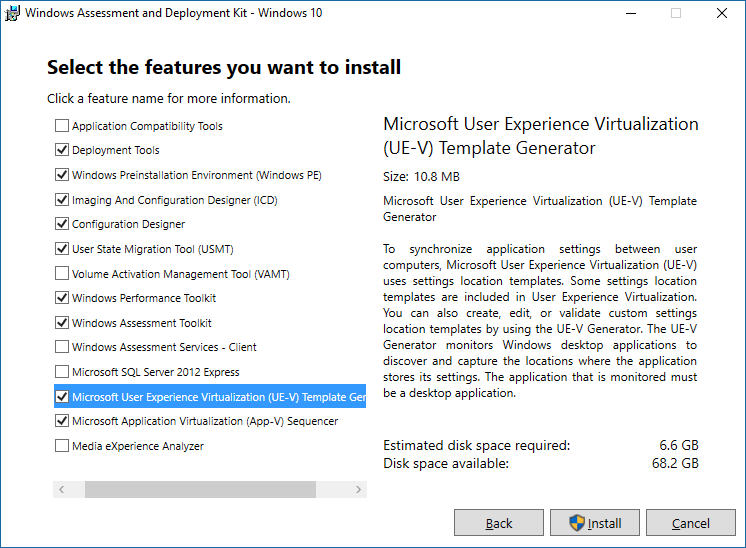The width and height of the screenshot is (746, 548).
Task: Click the installer icon in title bar
Action: [13, 14]
